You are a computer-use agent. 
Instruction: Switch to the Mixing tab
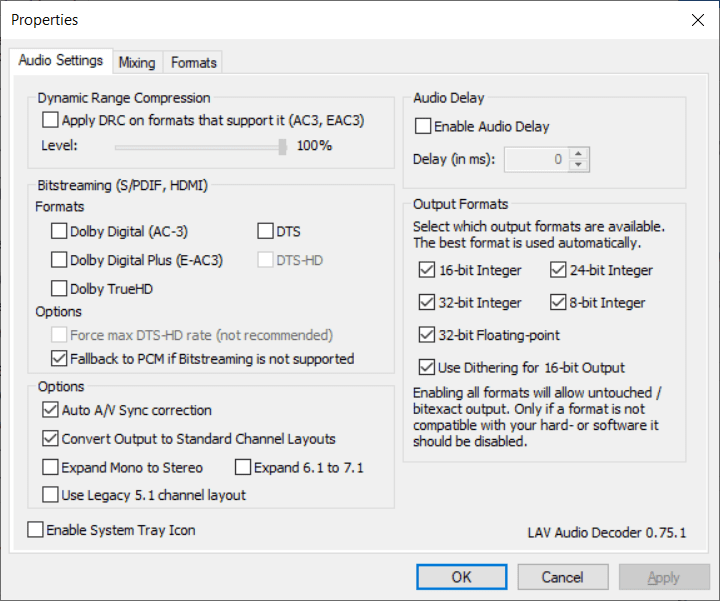pos(137,62)
